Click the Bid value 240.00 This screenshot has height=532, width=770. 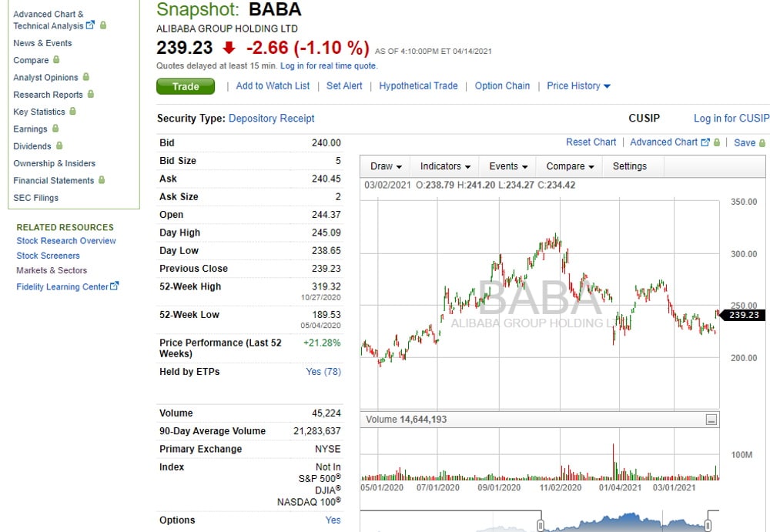(x=326, y=142)
